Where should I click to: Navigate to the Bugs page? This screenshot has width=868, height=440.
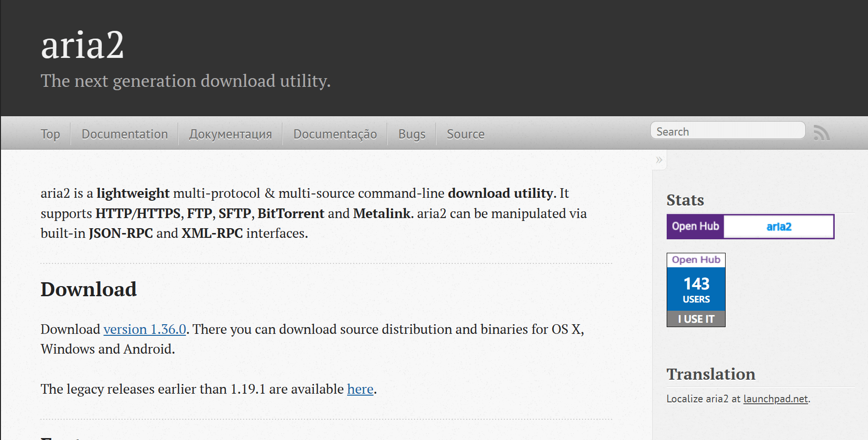pyautogui.click(x=412, y=134)
